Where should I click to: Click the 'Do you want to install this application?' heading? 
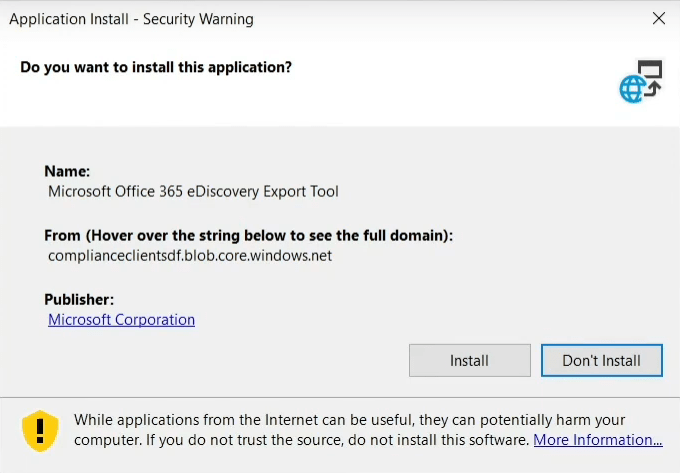pyautogui.click(x=156, y=67)
